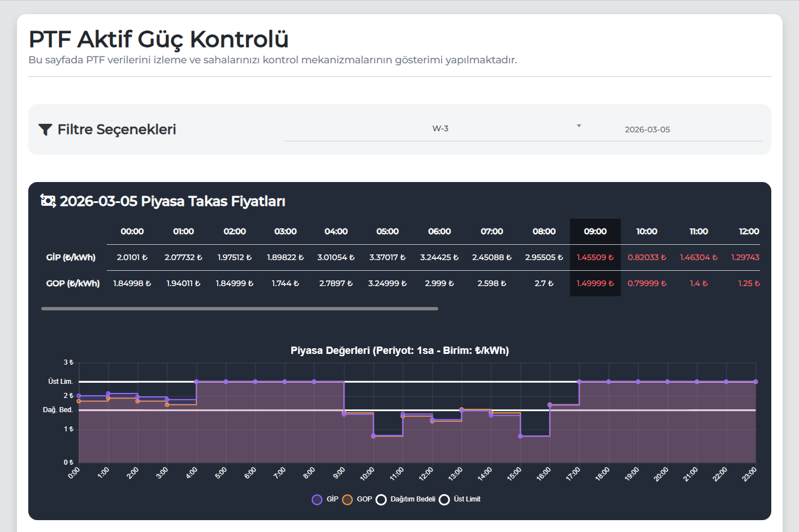Click GİP price 1.45509 ₺ at 09:00
Viewport: 799px width, 532px height.
pos(595,257)
